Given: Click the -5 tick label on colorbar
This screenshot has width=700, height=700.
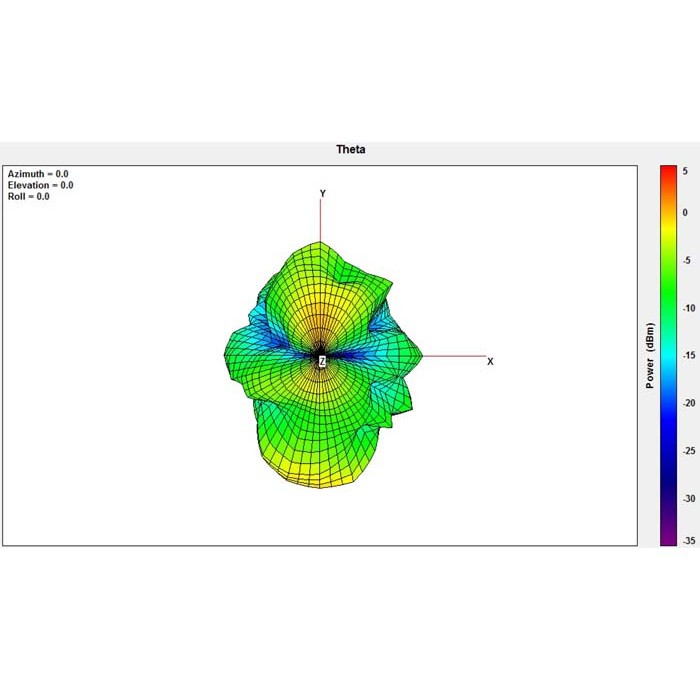Looking at the screenshot, I should pyautogui.click(x=687, y=260).
